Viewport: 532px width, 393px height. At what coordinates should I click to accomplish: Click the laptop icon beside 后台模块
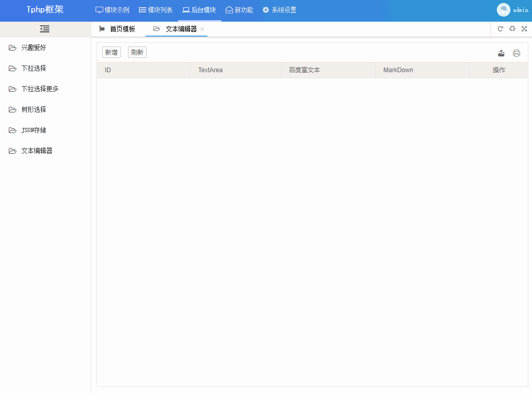point(186,10)
